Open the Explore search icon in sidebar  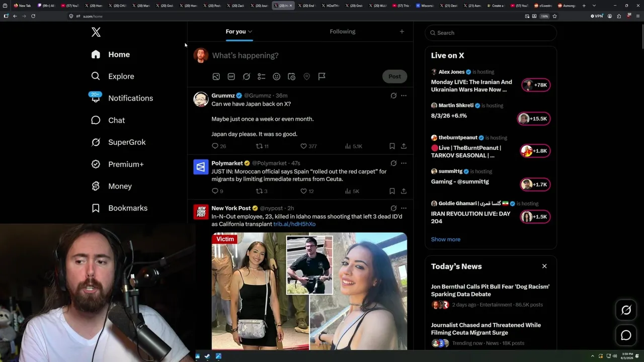point(96,76)
